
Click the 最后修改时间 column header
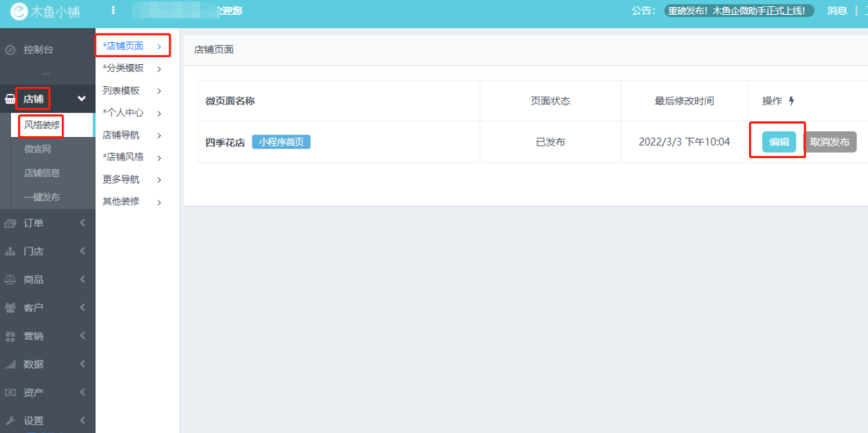(x=684, y=101)
